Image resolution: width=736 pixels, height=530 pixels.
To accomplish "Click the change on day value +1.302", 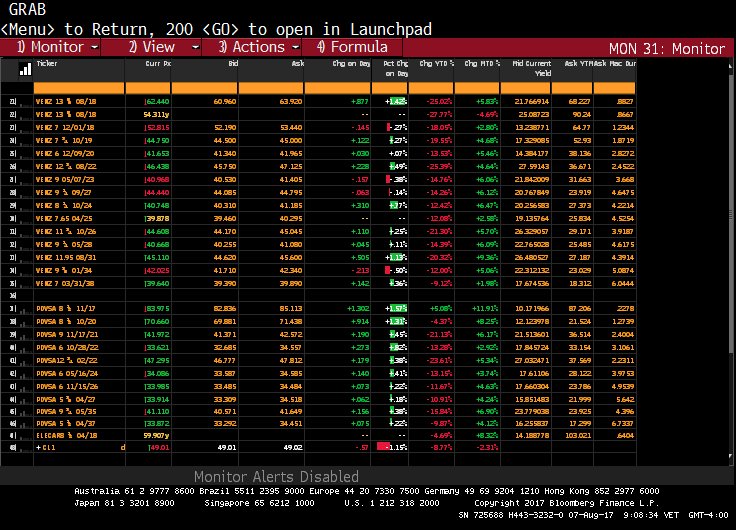I will 358,309.
